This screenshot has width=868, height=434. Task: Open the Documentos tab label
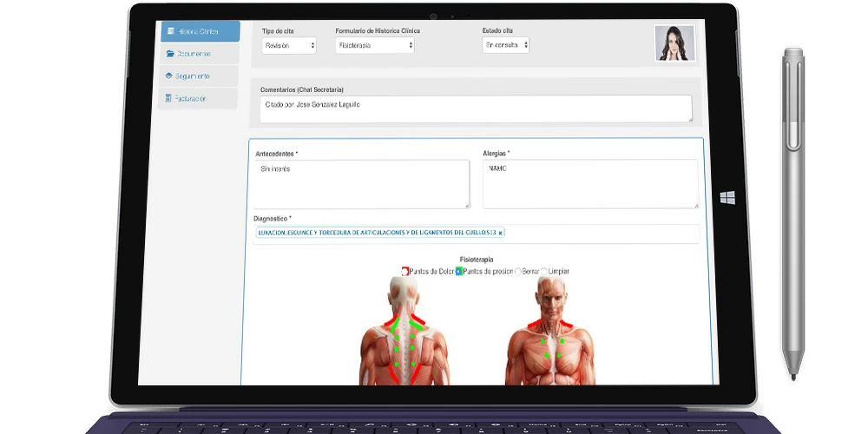click(x=194, y=54)
